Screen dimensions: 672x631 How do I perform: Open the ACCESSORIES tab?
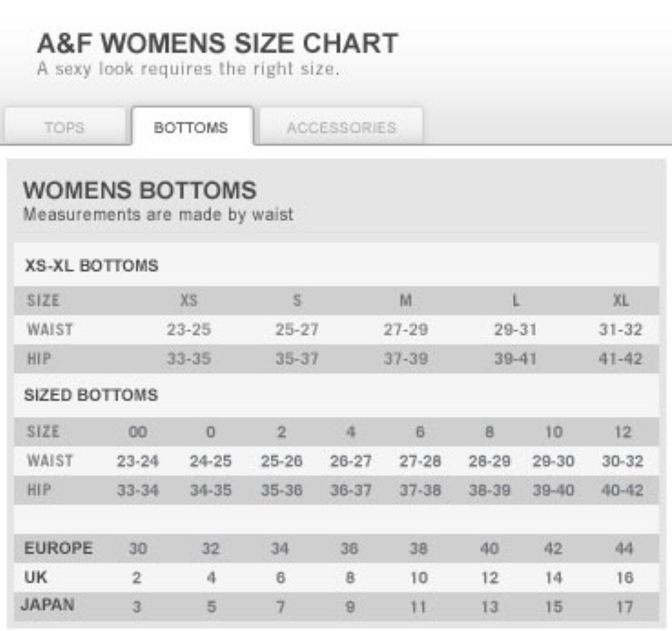341,128
